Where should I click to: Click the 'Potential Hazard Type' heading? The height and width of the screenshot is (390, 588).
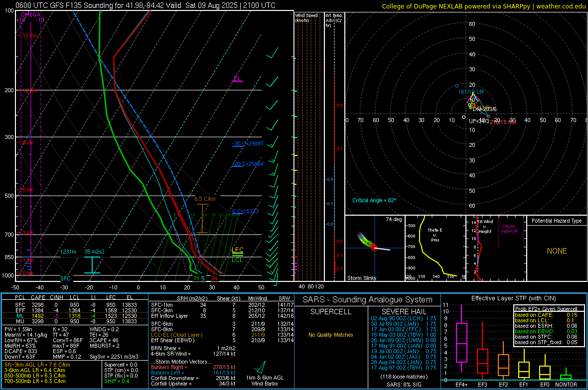coord(557,221)
